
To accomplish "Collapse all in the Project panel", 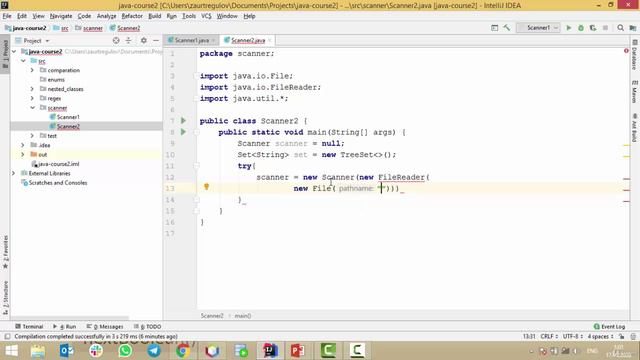I will tap(129, 40).
